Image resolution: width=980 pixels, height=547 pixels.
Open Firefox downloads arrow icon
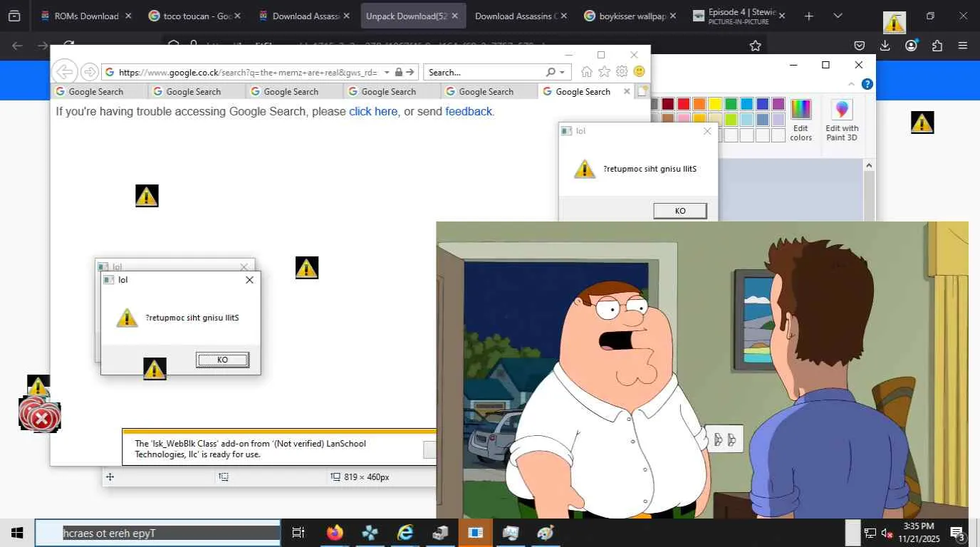coord(885,46)
